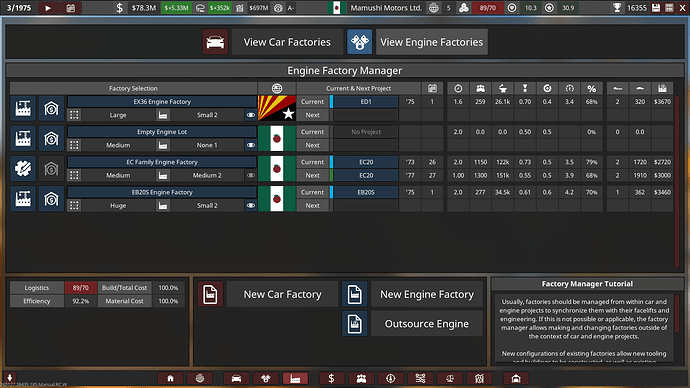
Task: Open Small 2 tooling selector of EB20S factory
Action: pyautogui.click(x=207, y=205)
